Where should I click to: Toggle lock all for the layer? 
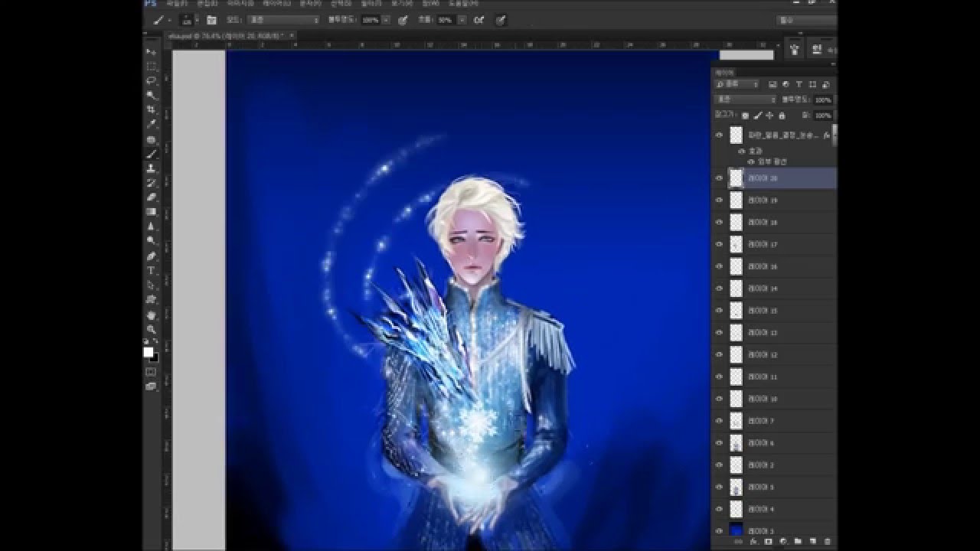(x=782, y=116)
